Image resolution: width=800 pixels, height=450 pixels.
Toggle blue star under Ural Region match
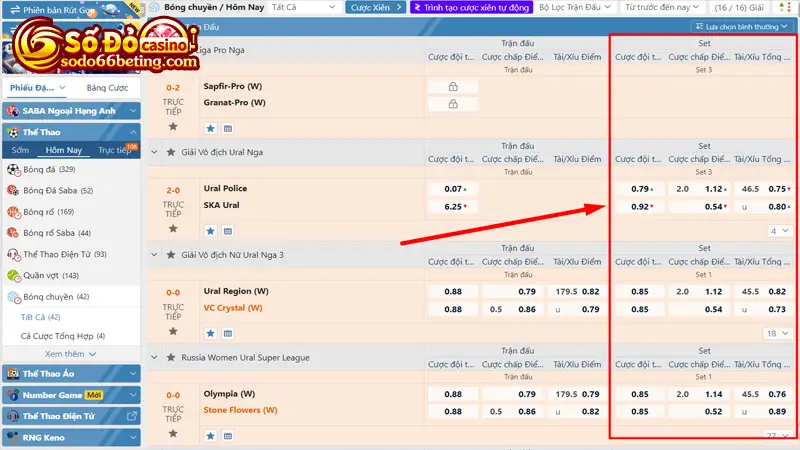click(211, 333)
